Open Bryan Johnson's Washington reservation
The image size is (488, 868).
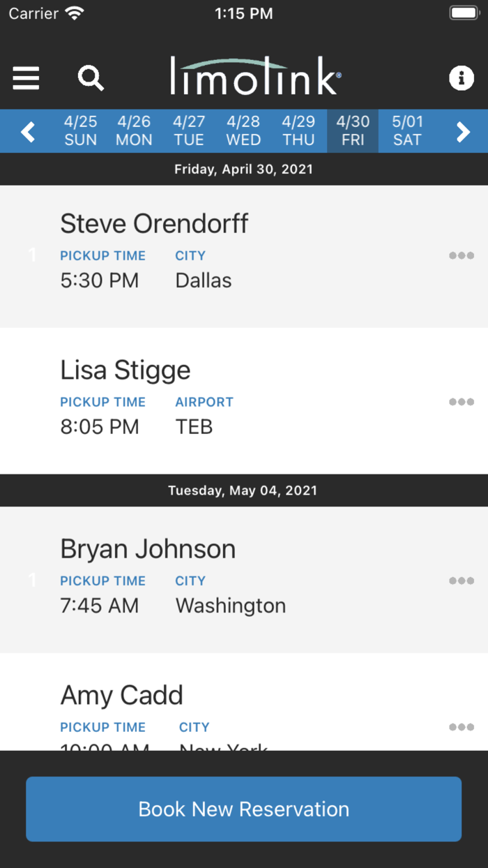pos(244,580)
